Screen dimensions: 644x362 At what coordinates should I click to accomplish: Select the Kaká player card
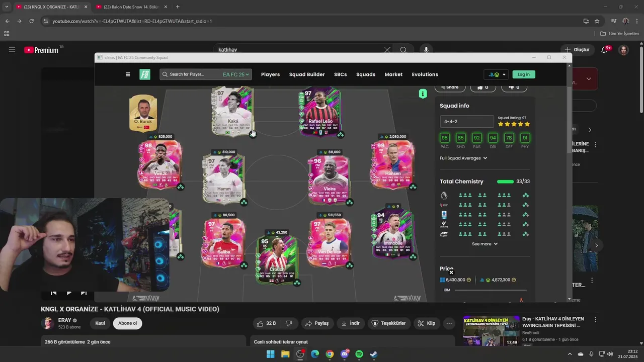[233, 112]
